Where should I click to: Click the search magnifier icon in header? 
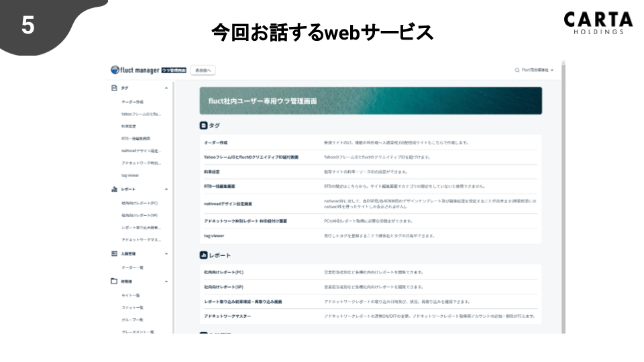[517, 70]
